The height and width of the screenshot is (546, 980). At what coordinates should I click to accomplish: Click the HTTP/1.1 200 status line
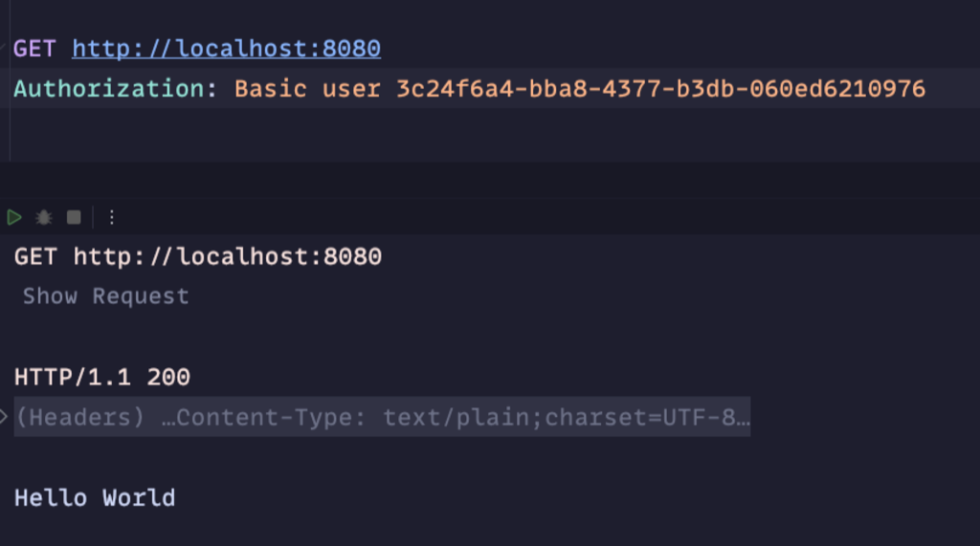[x=101, y=378]
